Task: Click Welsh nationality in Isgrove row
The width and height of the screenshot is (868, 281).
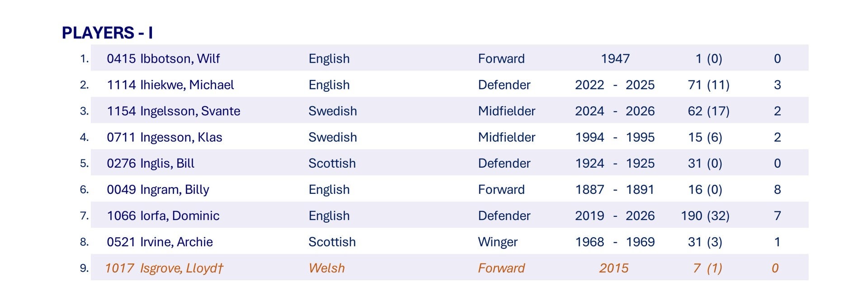Action: [326, 268]
